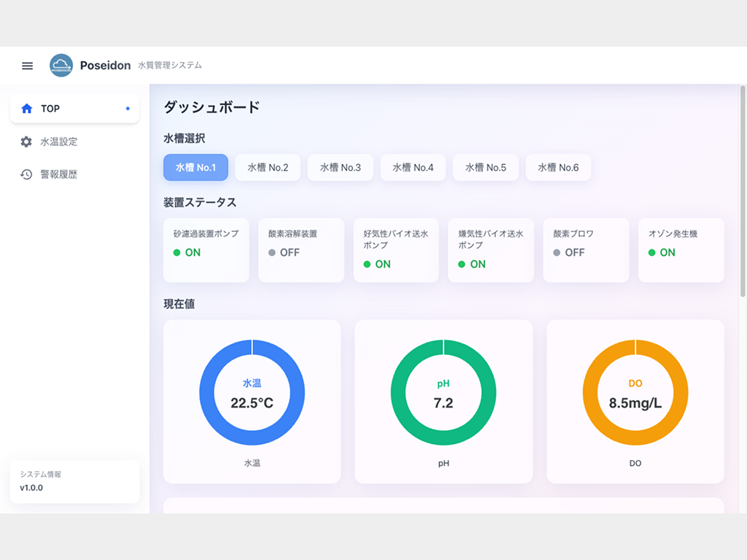Open the 水温設定 sidebar item
Image resolution: width=747 pixels, height=560 pixels.
point(75,141)
